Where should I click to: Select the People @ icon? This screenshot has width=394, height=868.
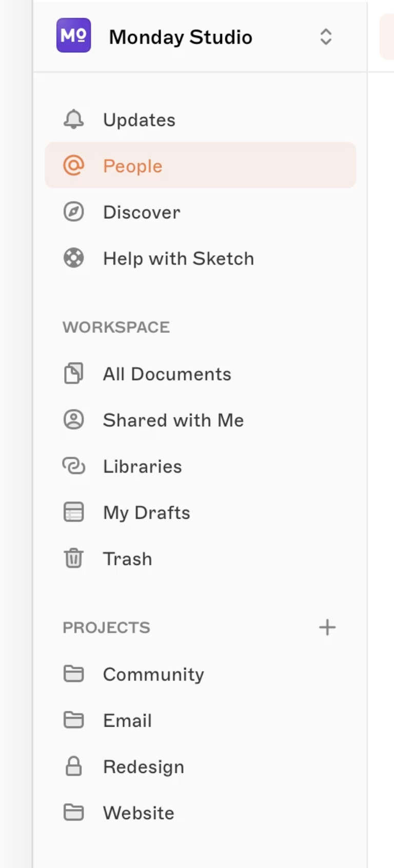click(73, 166)
